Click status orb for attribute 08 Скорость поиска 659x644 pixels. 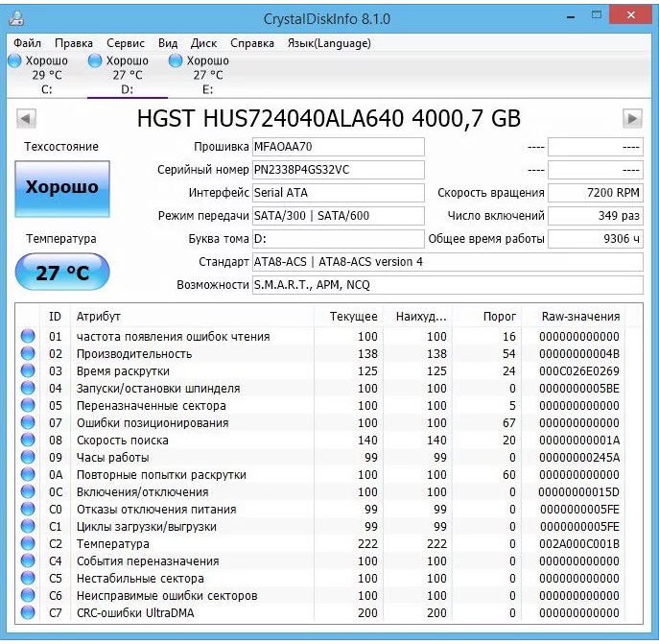coord(28,440)
